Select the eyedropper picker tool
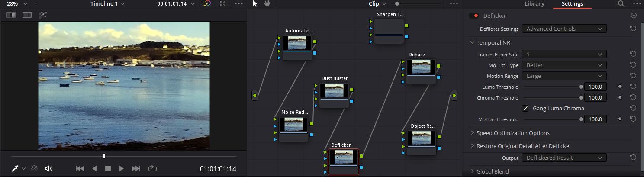 [14, 168]
